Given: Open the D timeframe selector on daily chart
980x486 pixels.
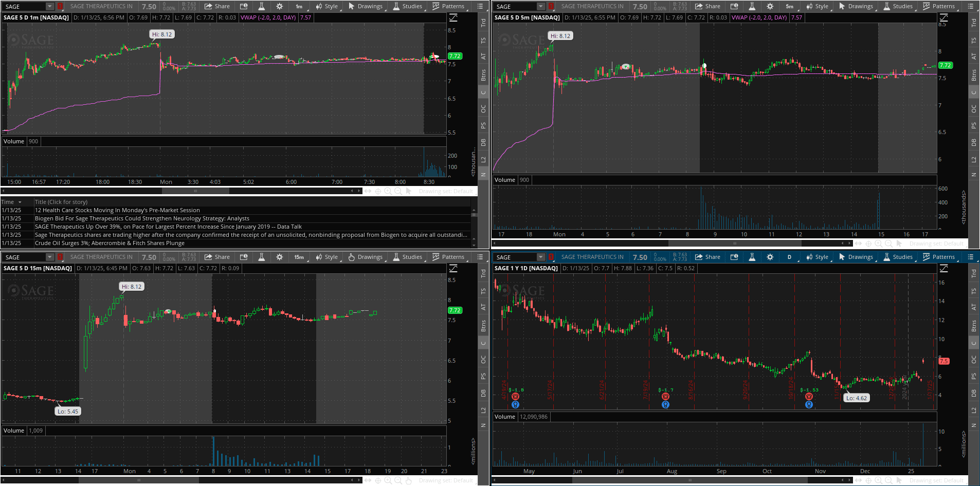Looking at the screenshot, I should 789,257.
